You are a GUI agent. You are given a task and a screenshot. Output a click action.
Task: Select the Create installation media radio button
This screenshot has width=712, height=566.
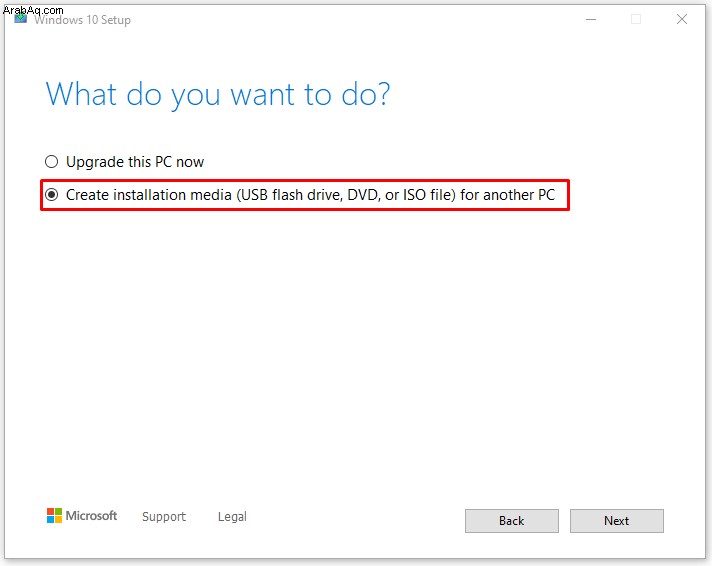[51, 195]
